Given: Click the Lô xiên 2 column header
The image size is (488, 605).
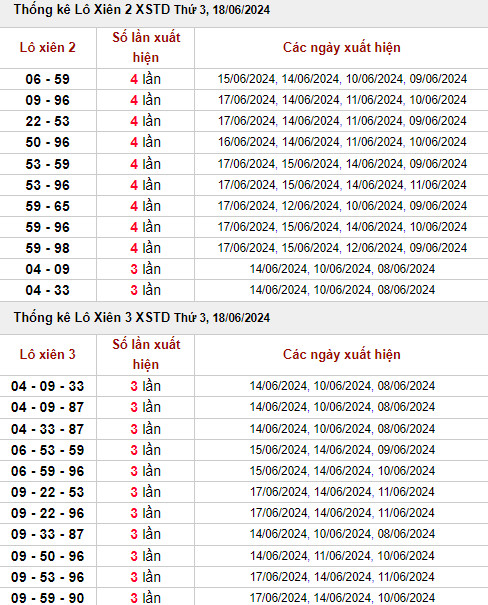Looking at the screenshot, I should click(48, 47).
